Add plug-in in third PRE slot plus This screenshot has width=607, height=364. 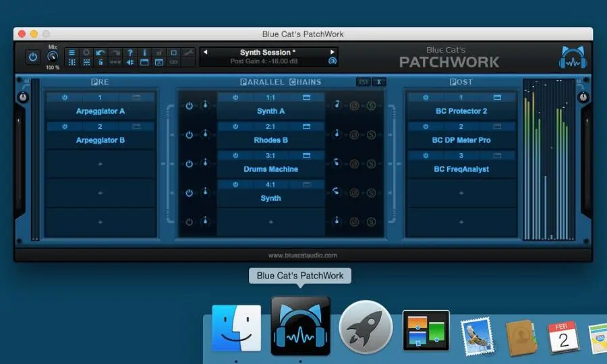(100, 164)
